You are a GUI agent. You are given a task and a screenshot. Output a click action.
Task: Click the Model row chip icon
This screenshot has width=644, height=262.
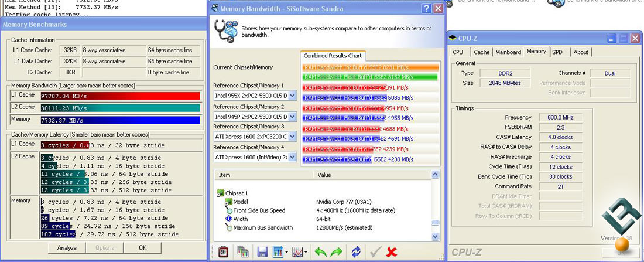229,202
